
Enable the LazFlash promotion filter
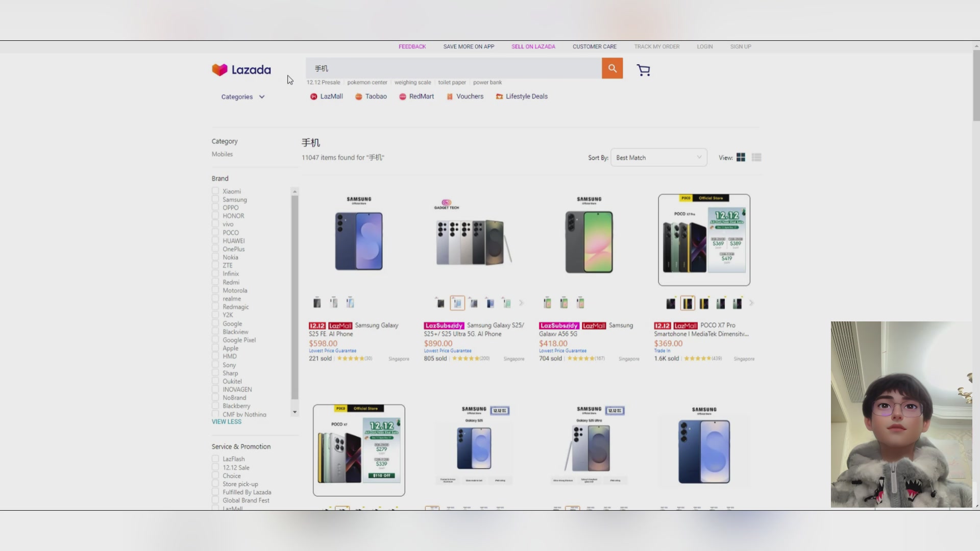click(215, 459)
